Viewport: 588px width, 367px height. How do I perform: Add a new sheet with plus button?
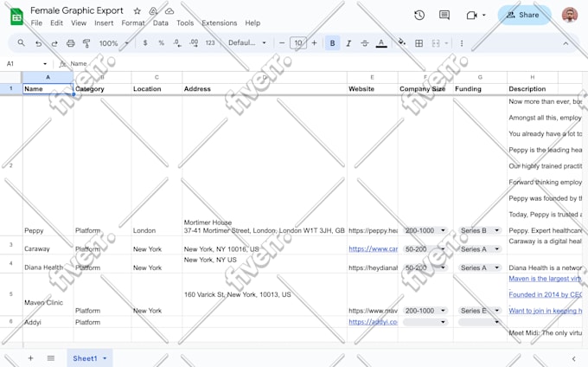point(31,358)
